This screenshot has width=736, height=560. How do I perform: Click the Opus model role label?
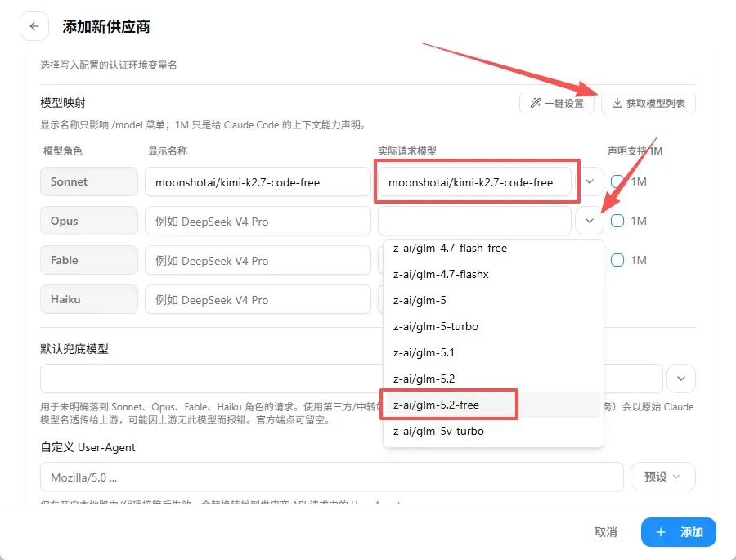point(88,221)
